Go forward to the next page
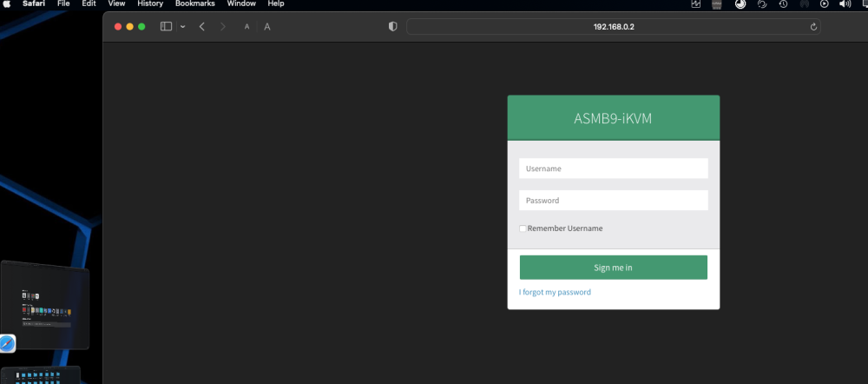The image size is (868, 384). point(222,27)
